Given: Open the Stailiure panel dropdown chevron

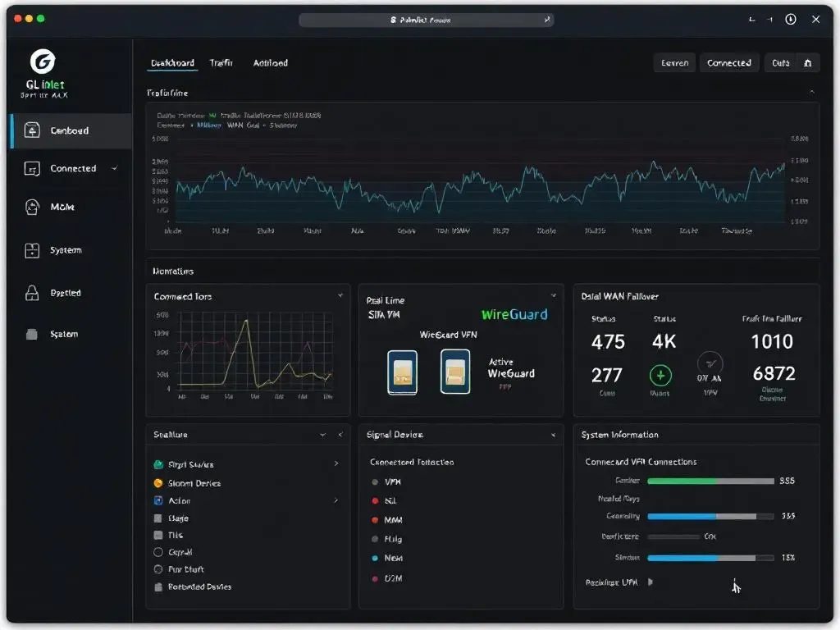Looking at the screenshot, I should pos(323,435).
